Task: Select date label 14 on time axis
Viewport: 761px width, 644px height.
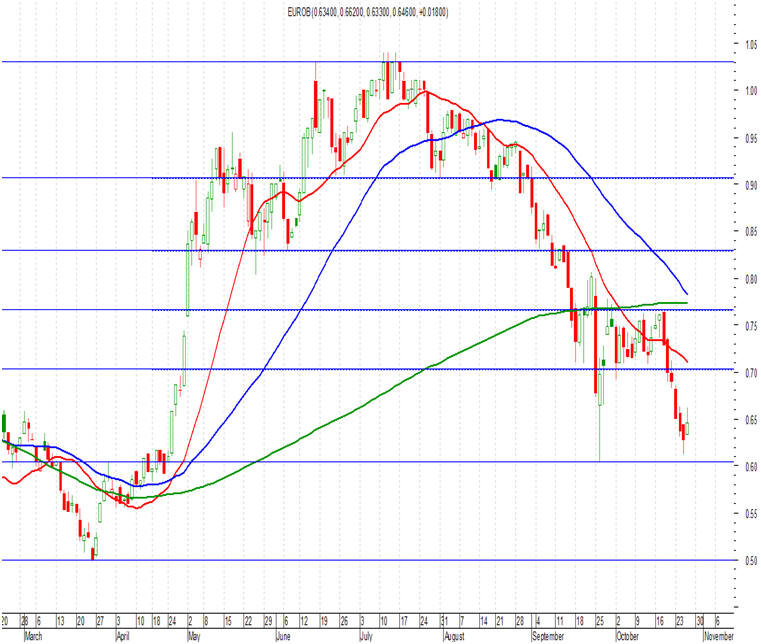Action: [x=484, y=621]
